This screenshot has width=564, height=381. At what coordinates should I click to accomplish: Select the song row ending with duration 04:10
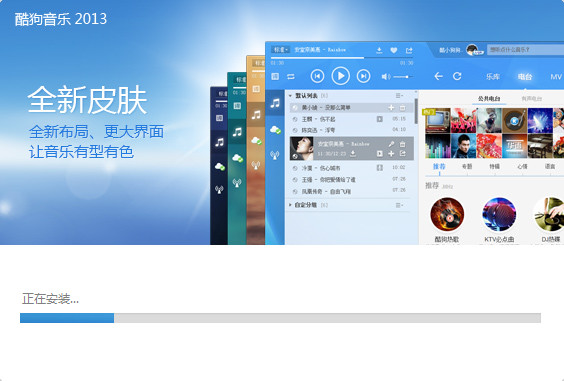(x=351, y=130)
